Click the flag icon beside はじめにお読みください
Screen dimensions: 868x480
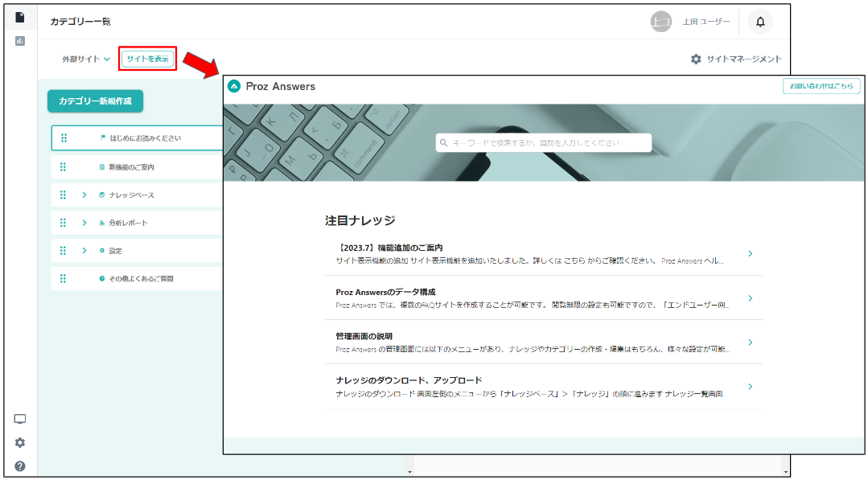[103, 137]
